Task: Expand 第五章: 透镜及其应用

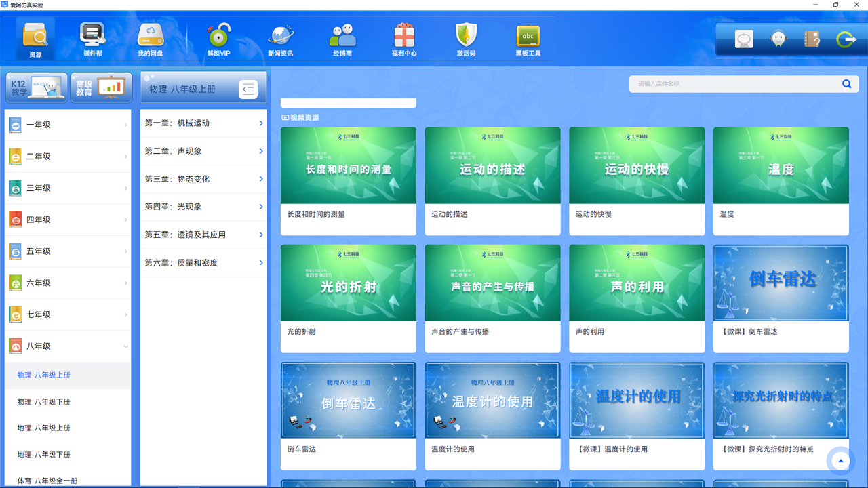Action: tap(203, 235)
